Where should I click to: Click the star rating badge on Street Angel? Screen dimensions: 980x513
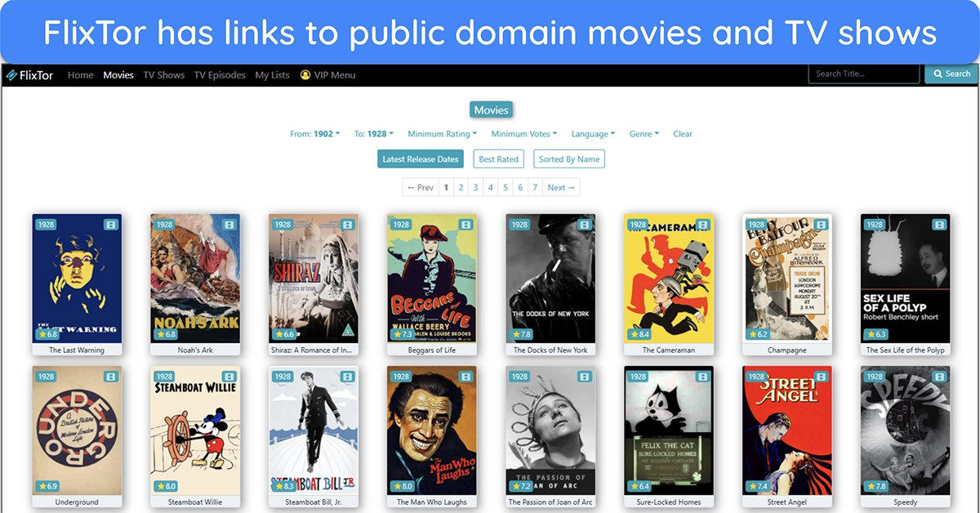(x=758, y=486)
